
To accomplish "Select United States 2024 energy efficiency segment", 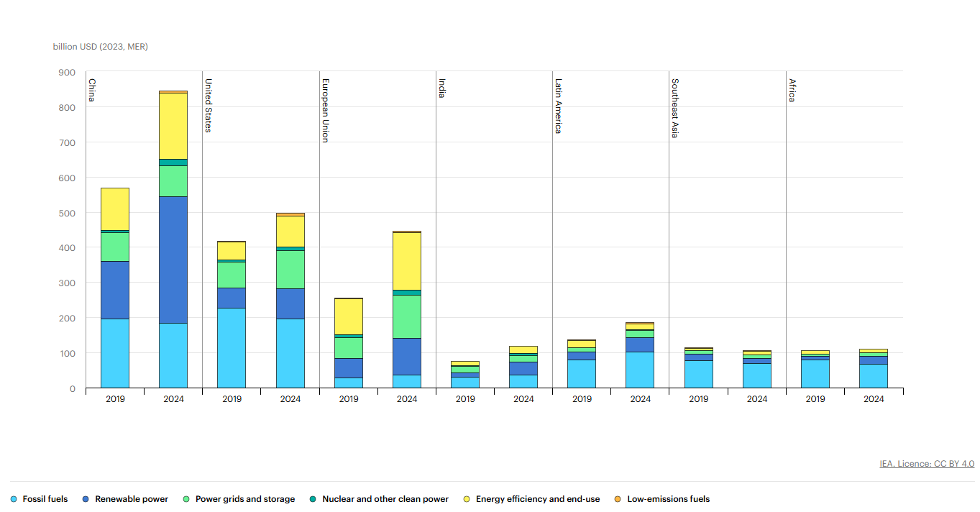I will pyautogui.click(x=290, y=232).
